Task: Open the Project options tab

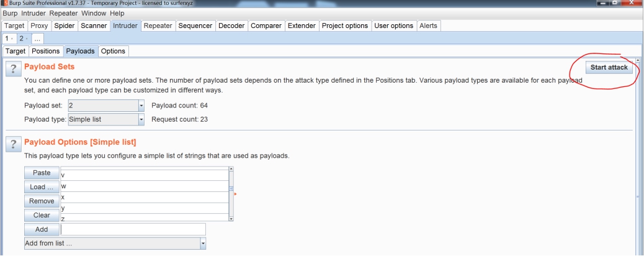Action: 345,25
